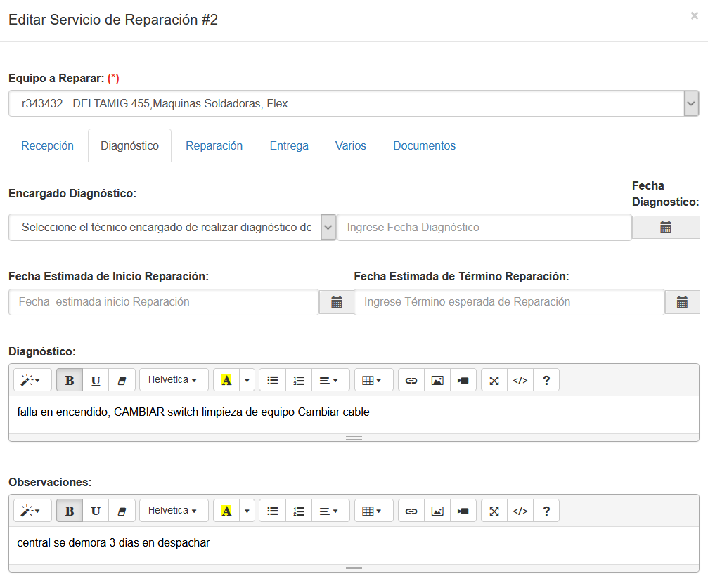
Task: Insert picture in Diagnóstico editor
Action: (x=437, y=380)
